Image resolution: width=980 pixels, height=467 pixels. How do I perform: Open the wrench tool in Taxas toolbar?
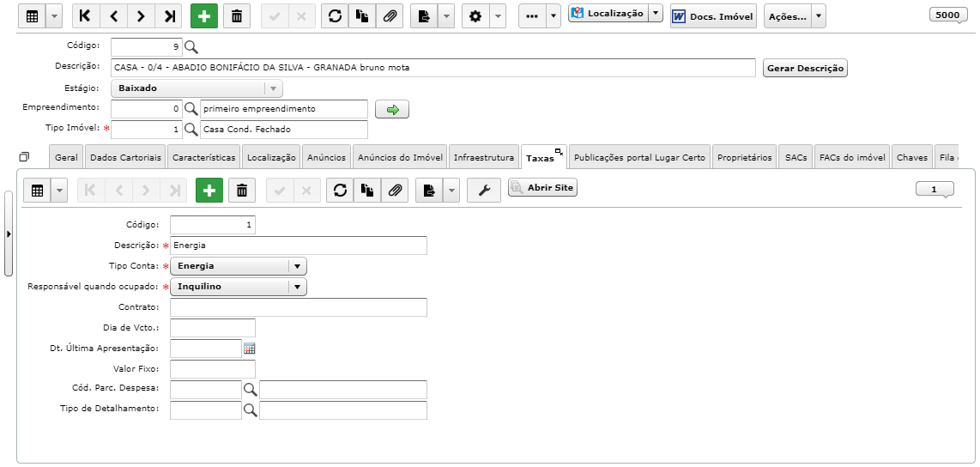point(484,190)
